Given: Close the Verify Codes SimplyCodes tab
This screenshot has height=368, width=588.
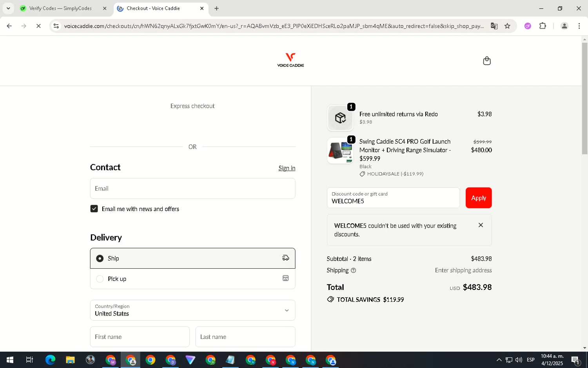Looking at the screenshot, I should [x=105, y=8].
